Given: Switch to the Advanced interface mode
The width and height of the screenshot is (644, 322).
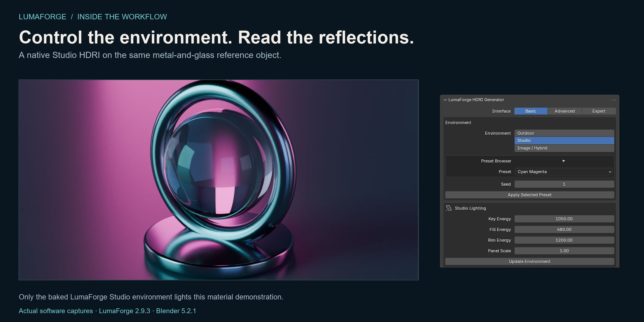Looking at the screenshot, I should pyautogui.click(x=565, y=111).
